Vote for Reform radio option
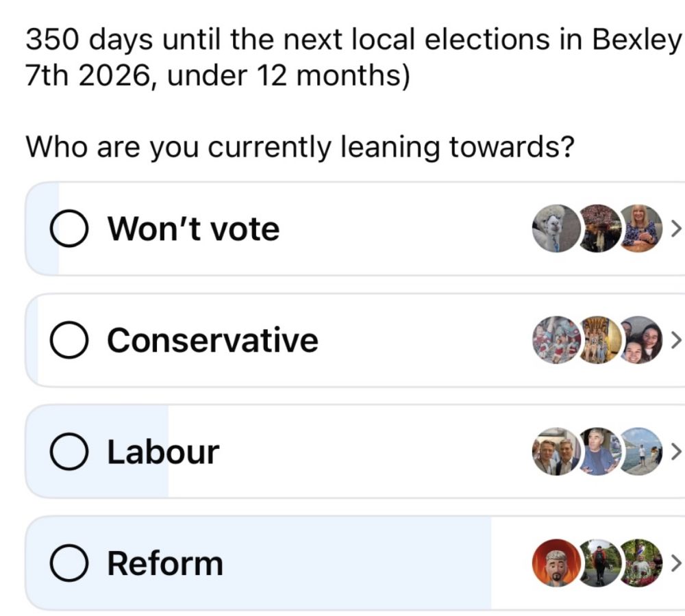This screenshot has height=616, width=685. (x=68, y=564)
